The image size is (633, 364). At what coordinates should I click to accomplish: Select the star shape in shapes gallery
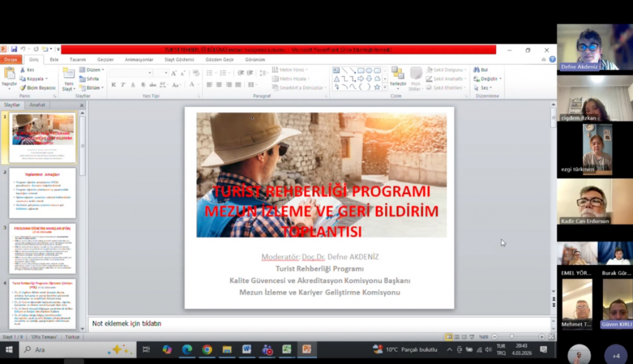pos(377,87)
